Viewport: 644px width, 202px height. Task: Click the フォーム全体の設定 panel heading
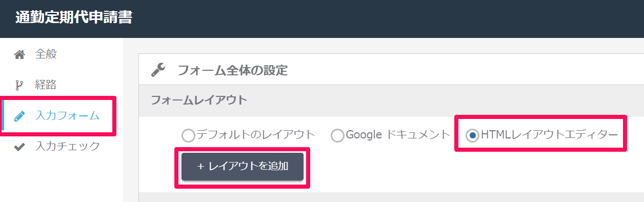point(232,70)
